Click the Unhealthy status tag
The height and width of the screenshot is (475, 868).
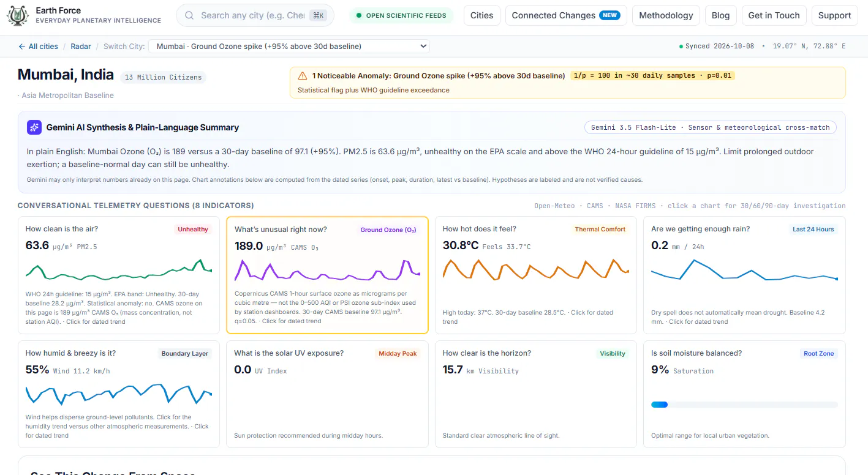[193, 230]
